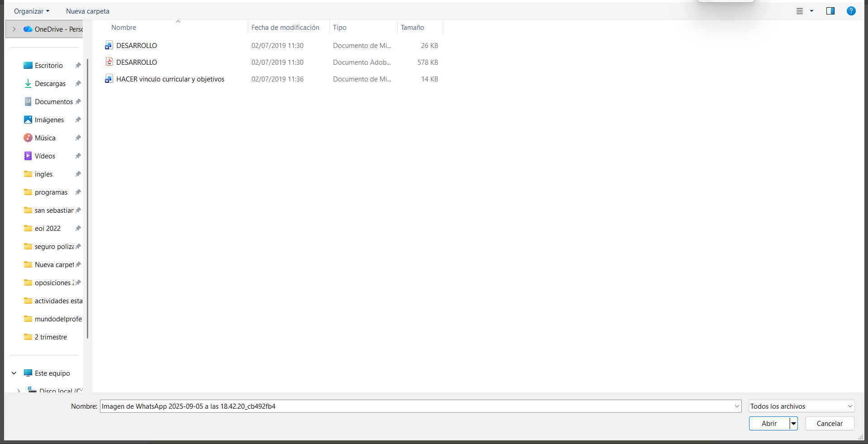The image size is (868, 444).
Task: Expand the OneDrive tree node
Action: 14,29
